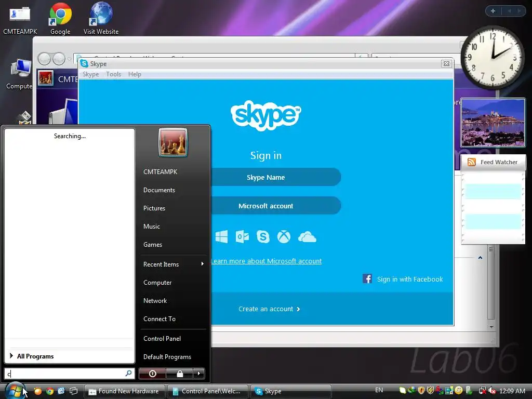This screenshot has width=532, height=399.
Task: Click the OneDrive cloud icon in Skype
Action: (x=307, y=237)
